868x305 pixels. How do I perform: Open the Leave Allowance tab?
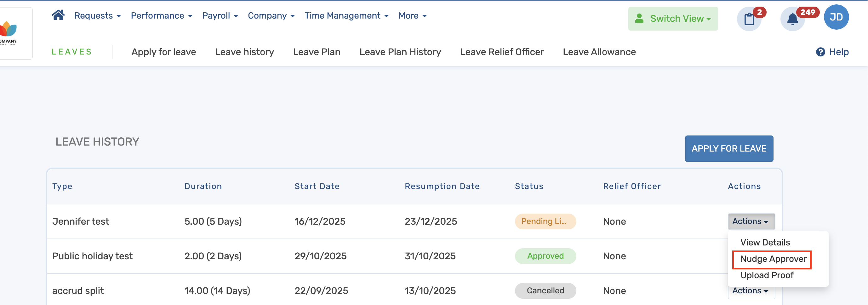click(x=599, y=52)
